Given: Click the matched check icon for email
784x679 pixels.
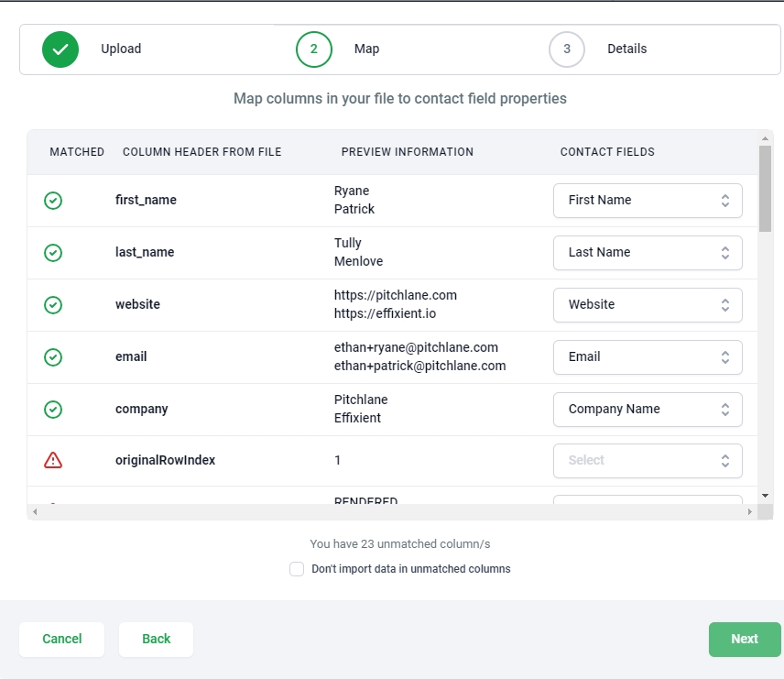Looking at the screenshot, I should click(53, 357).
